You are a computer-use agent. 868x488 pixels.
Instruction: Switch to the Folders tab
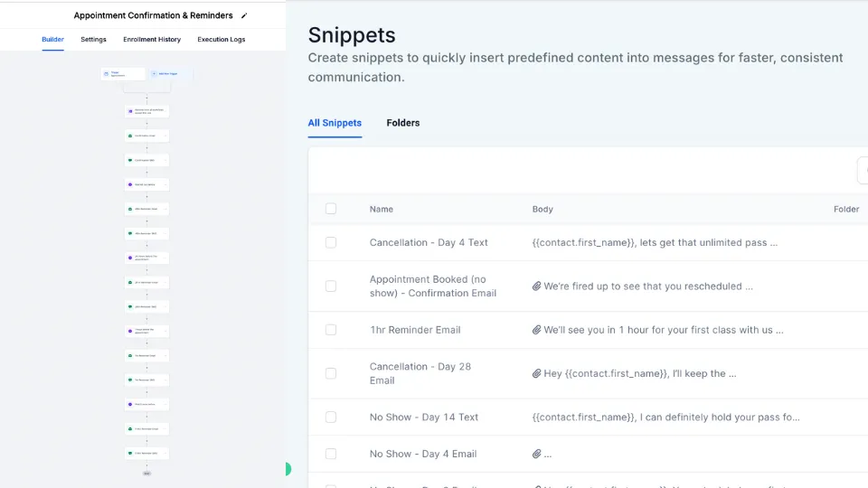click(403, 123)
